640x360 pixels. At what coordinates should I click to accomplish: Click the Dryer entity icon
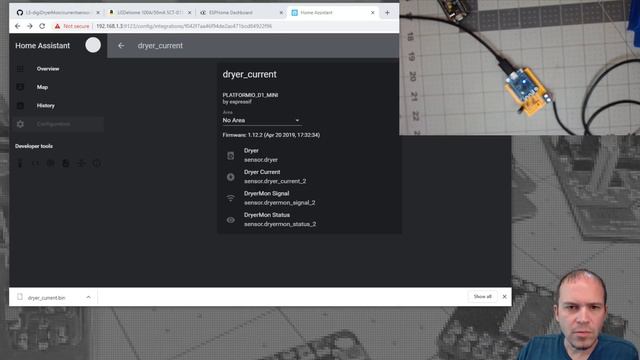231,156
